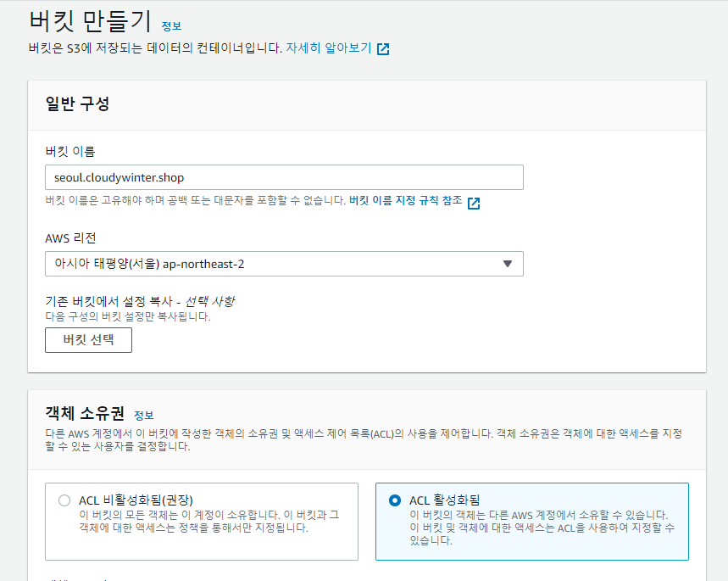Click external-link icon after 버킷 이름 지정 규칙 참조
Screen dimensions: 728x581
point(474,203)
